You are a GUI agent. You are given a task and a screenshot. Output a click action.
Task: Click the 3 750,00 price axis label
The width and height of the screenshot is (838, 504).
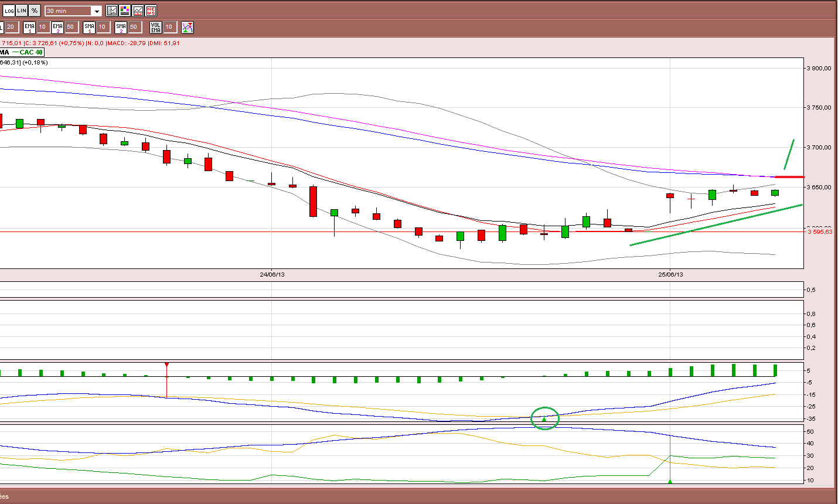819,108
